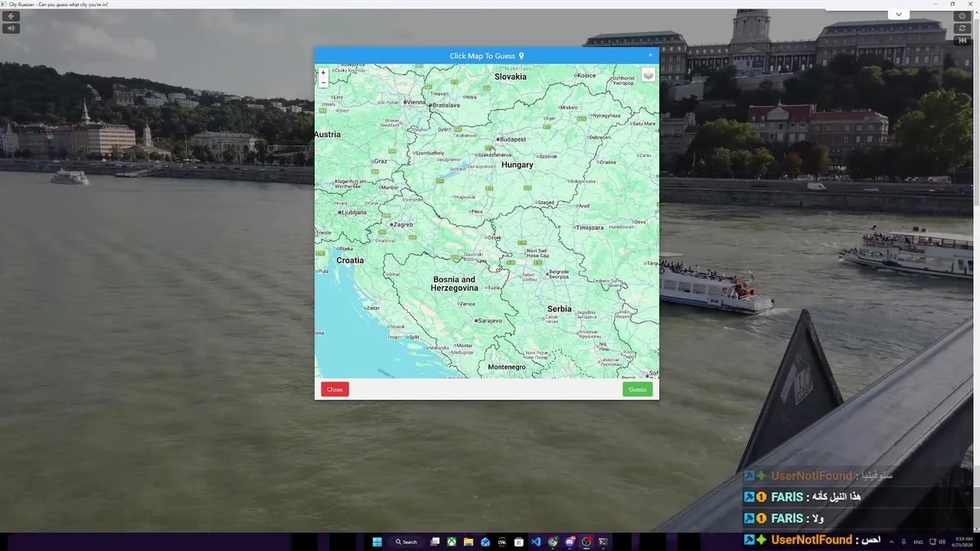Click Bratislava on the map
Viewport: 980px width, 551px height.
click(445, 105)
